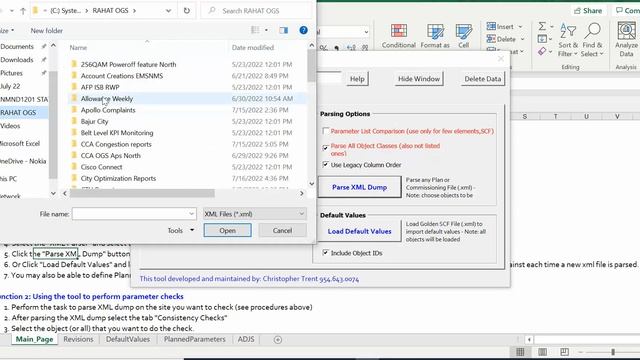640x360 pixels.
Task: Switch to the DefaultValues sheet tab
Action: 128,339
